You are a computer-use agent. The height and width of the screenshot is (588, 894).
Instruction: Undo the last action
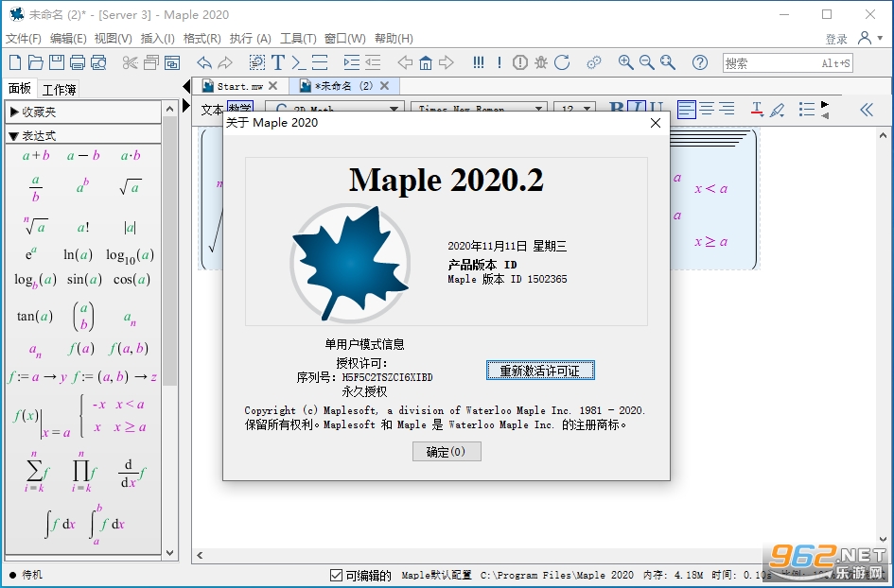click(203, 62)
